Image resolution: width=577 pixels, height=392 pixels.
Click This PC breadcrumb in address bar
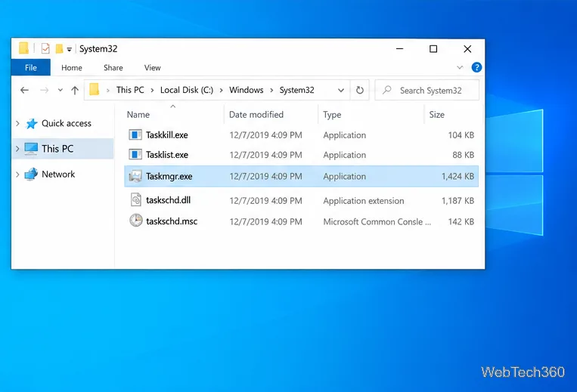click(130, 90)
